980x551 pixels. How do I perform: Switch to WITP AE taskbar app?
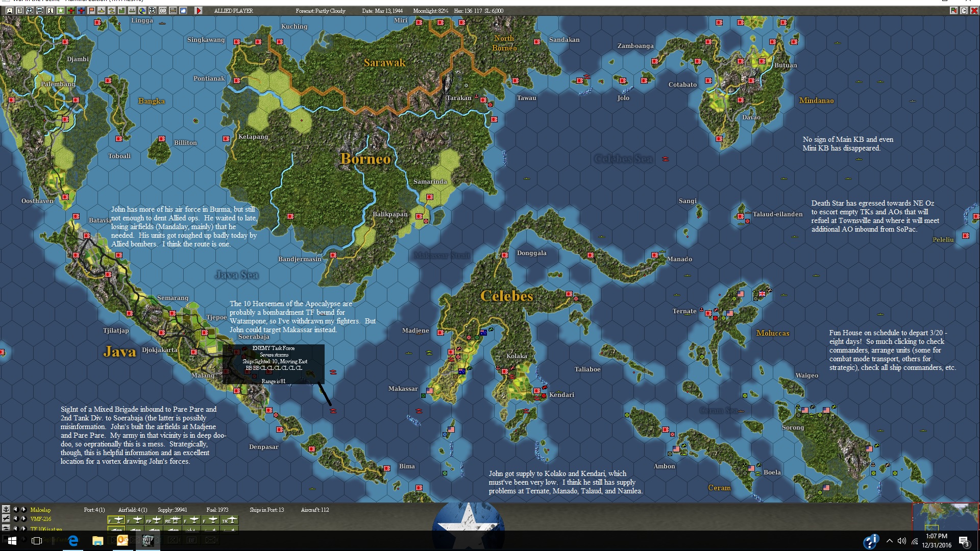[x=148, y=541]
